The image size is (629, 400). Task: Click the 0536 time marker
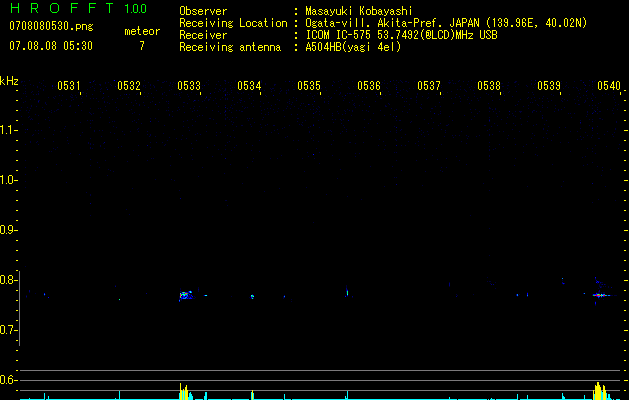[x=369, y=86]
